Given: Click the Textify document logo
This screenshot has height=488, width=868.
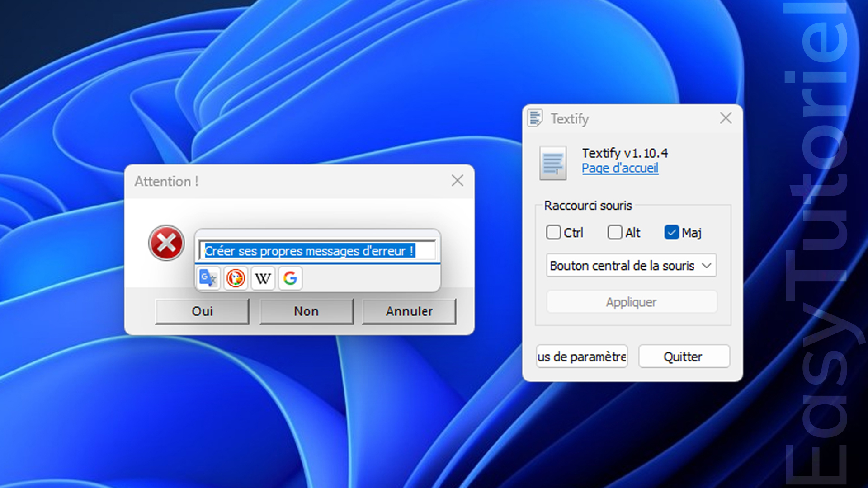Looking at the screenshot, I should [x=552, y=163].
